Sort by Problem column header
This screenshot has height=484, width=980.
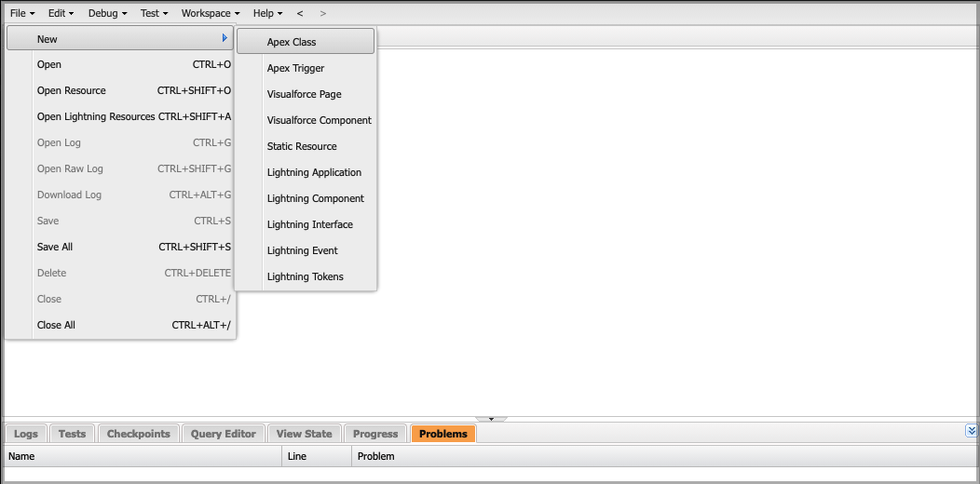click(x=665, y=456)
